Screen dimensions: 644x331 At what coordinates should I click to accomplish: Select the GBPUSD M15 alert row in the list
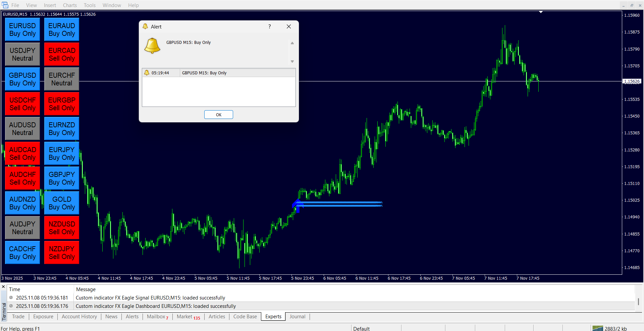(219, 73)
